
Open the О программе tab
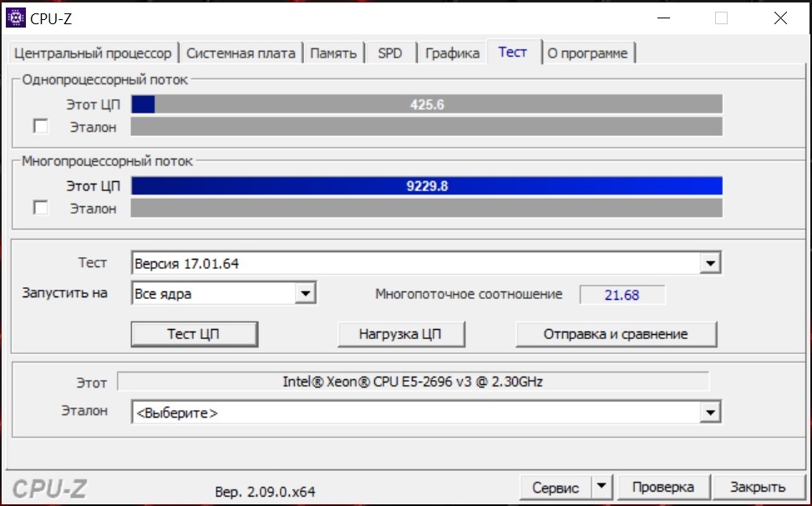(588, 53)
